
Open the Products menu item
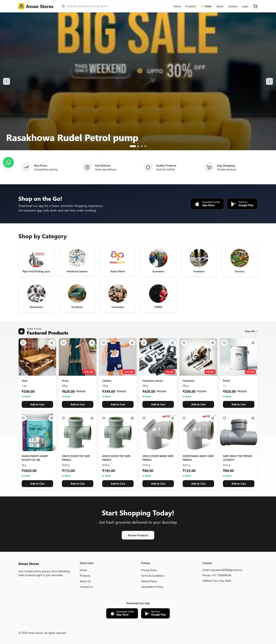tap(191, 6)
